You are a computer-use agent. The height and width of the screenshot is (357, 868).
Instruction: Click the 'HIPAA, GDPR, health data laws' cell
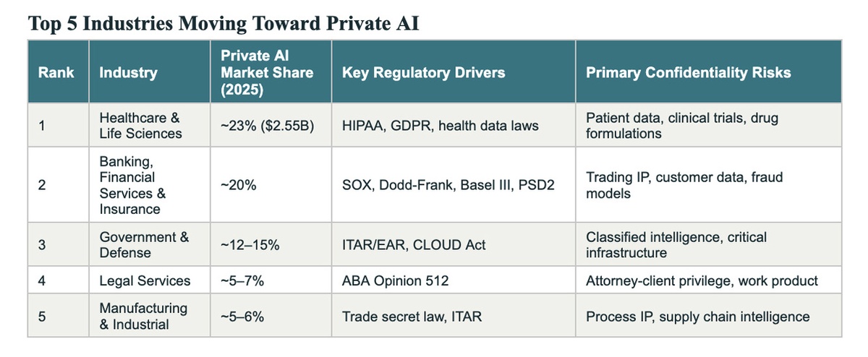click(440, 126)
